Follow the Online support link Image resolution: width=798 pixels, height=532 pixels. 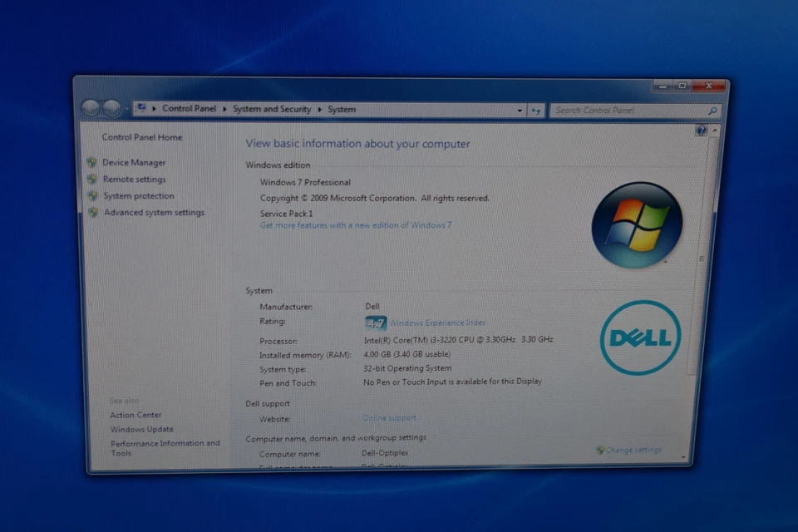tap(388, 418)
